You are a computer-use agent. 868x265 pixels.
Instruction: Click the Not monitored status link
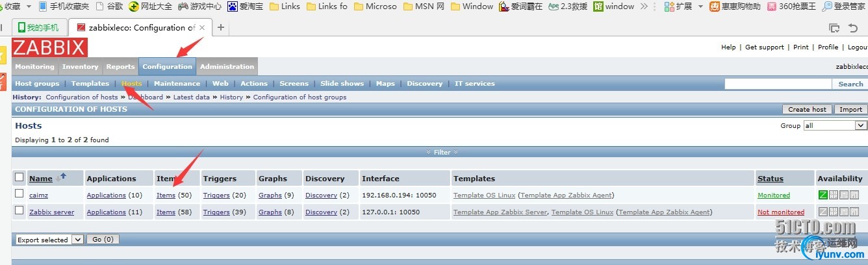[x=781, y=212]
